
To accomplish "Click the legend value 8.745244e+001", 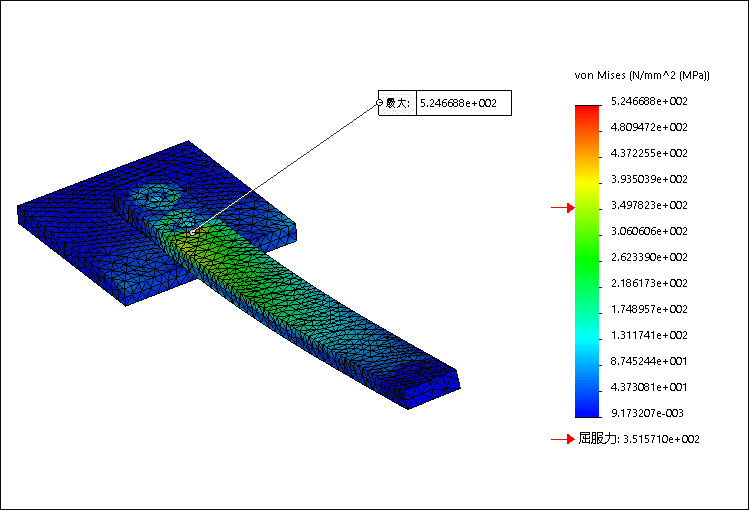I will (649, 361).
